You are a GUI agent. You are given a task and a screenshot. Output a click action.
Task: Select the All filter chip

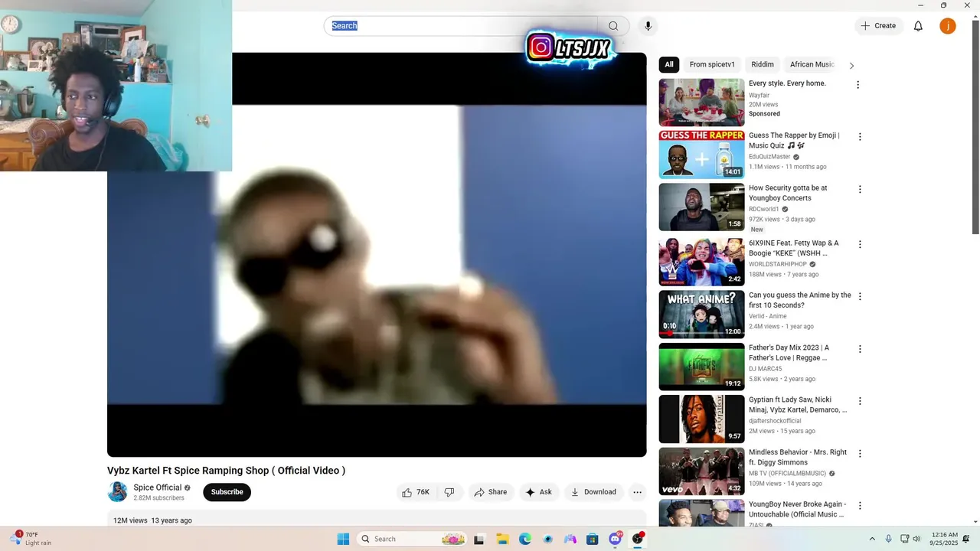tap(669, 64)
